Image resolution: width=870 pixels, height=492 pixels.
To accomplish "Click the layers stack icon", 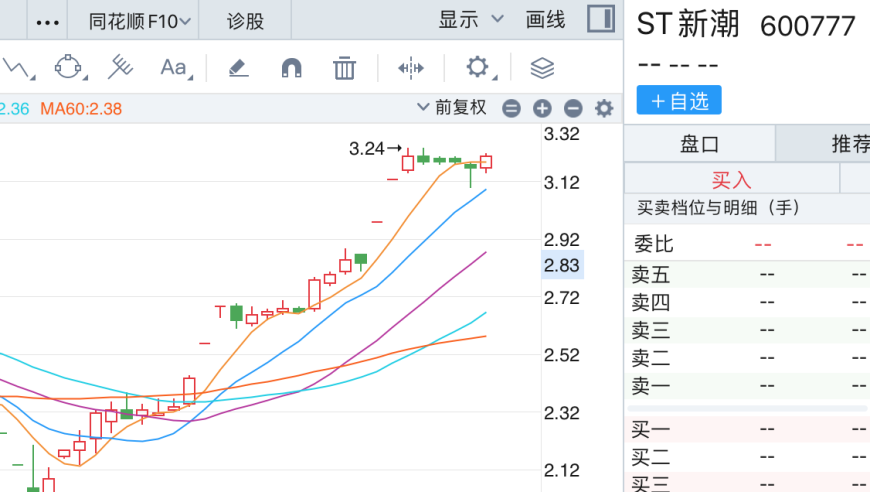I will pos(541,68).
